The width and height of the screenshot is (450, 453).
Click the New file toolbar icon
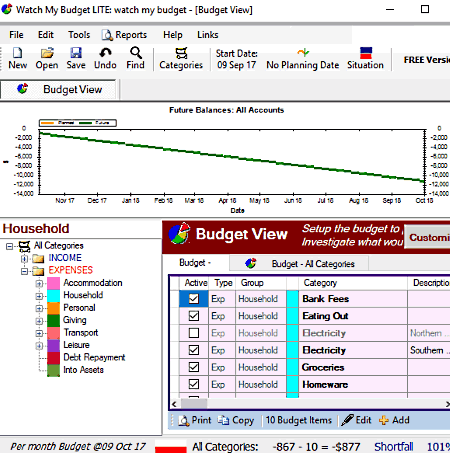click(x=17, y=53)
